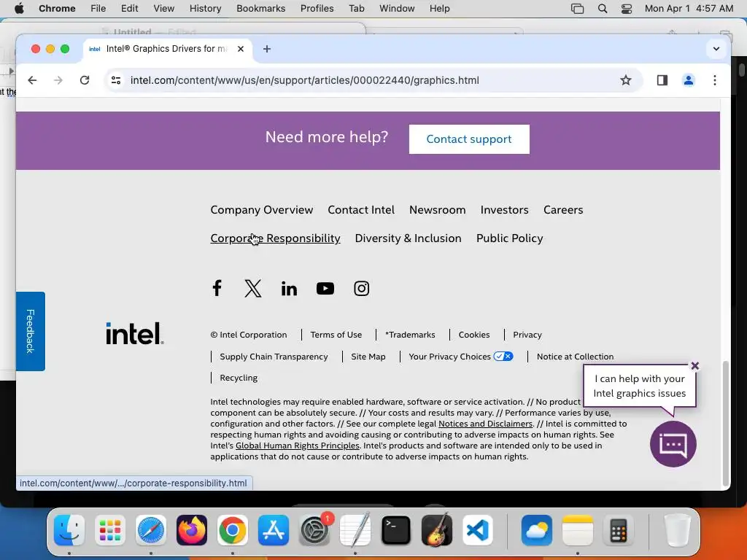Viewport: 747px width, 560px height.
Task: Open GarageBand from the Dock
Action: (437, 530)
